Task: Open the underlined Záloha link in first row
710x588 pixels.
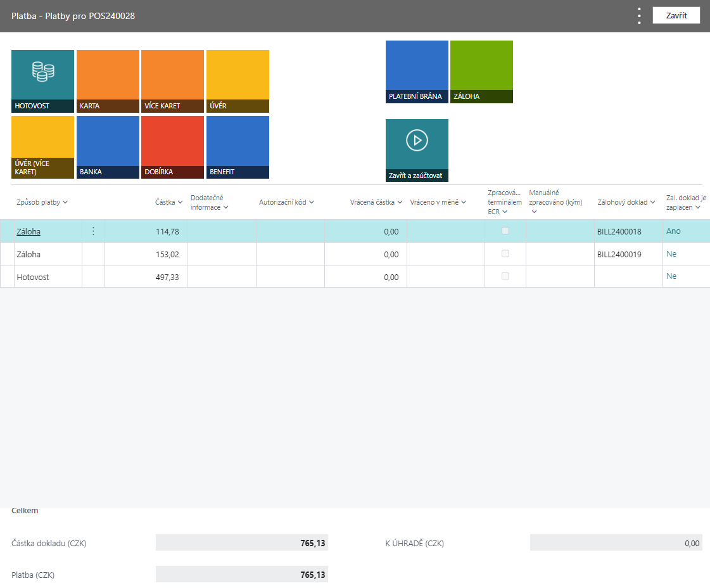Action: [x=29, y=231]
